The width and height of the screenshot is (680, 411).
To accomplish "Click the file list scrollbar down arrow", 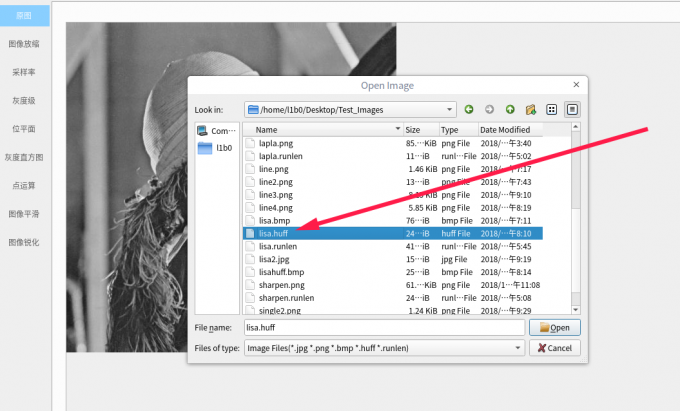I will click(575, 310).
